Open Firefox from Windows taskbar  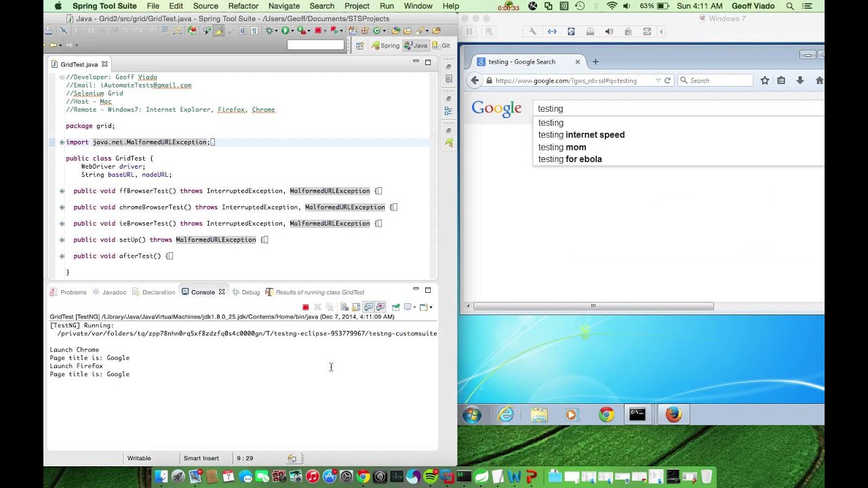pyautogui.click(x=673, y=414)
